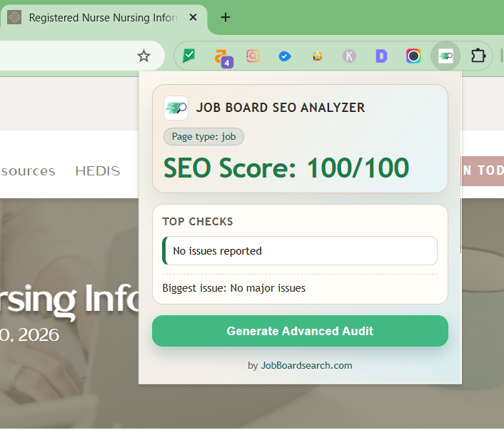Click the Page type: job badge
The height and width of the screenshot is (445, 504).
click(203, 137)
